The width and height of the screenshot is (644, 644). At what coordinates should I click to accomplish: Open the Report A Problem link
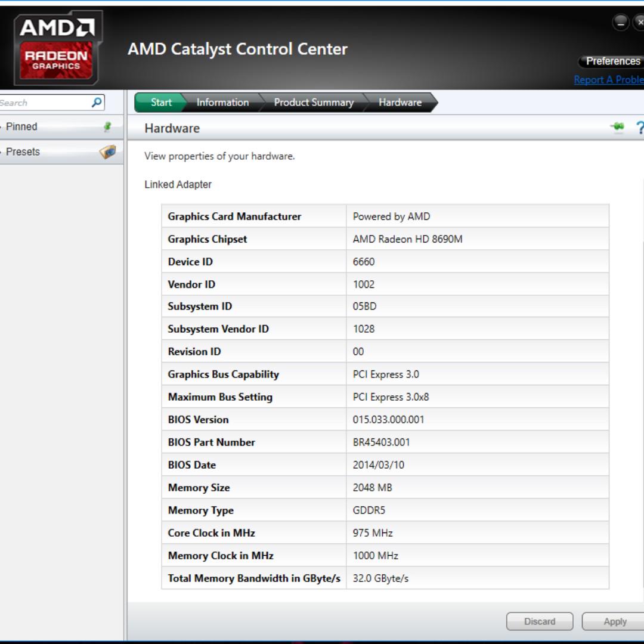click(x=608, y=80)
